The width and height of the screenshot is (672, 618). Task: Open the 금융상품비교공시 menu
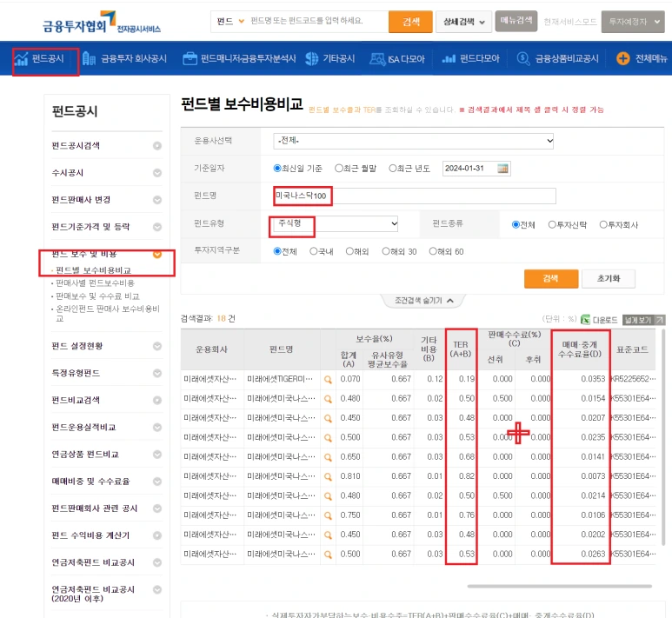tap(557, 58)
